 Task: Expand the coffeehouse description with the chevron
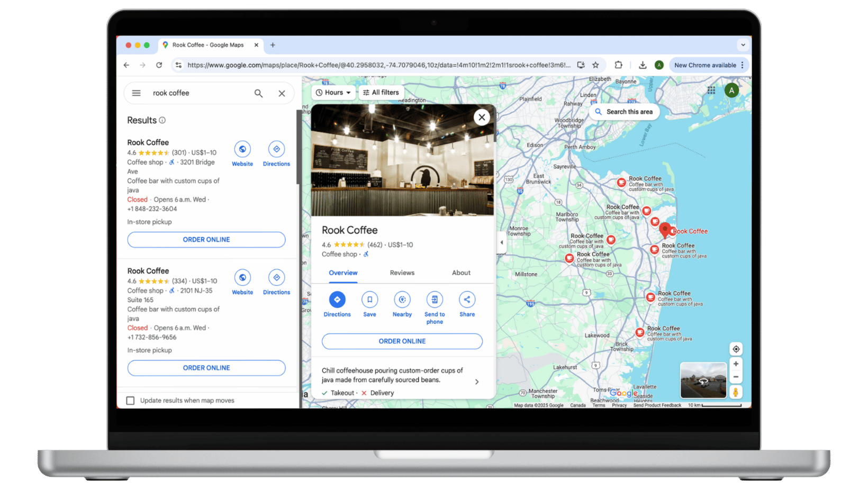(476, 381)
